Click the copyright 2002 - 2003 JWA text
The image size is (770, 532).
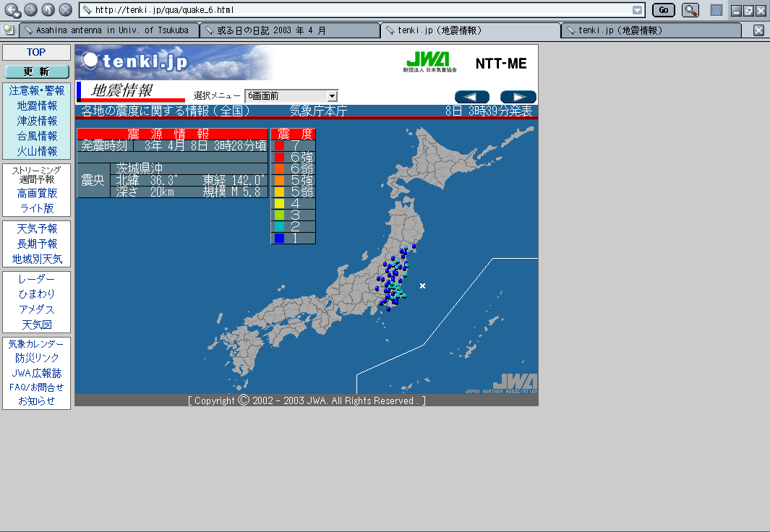307,400
